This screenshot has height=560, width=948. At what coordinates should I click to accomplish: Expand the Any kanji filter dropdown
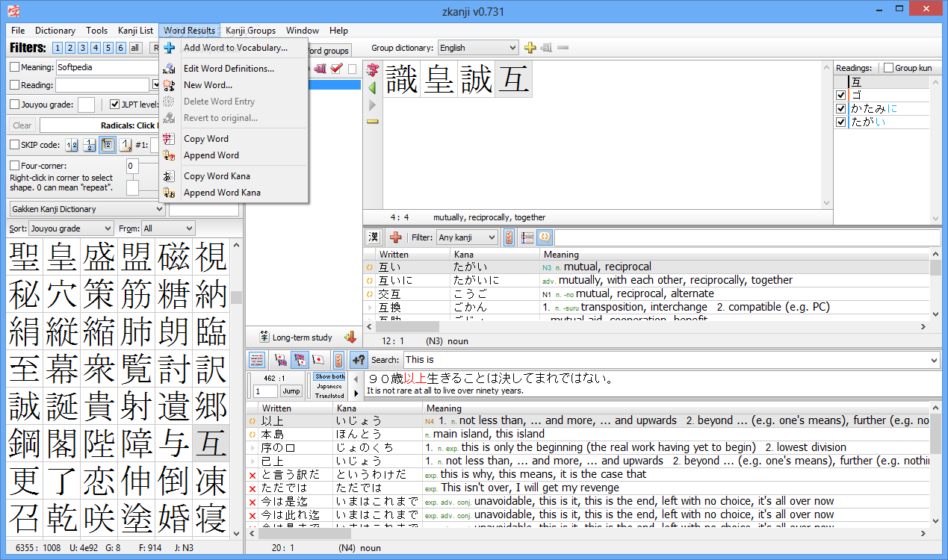coord(468,237)
